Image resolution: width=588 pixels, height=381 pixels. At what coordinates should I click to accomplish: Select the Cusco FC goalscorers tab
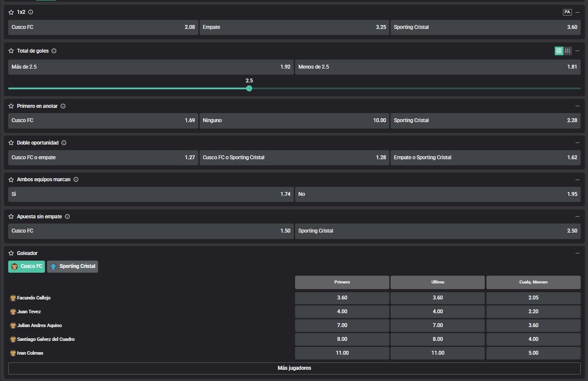pyautogui.click(x=26, y=267)
